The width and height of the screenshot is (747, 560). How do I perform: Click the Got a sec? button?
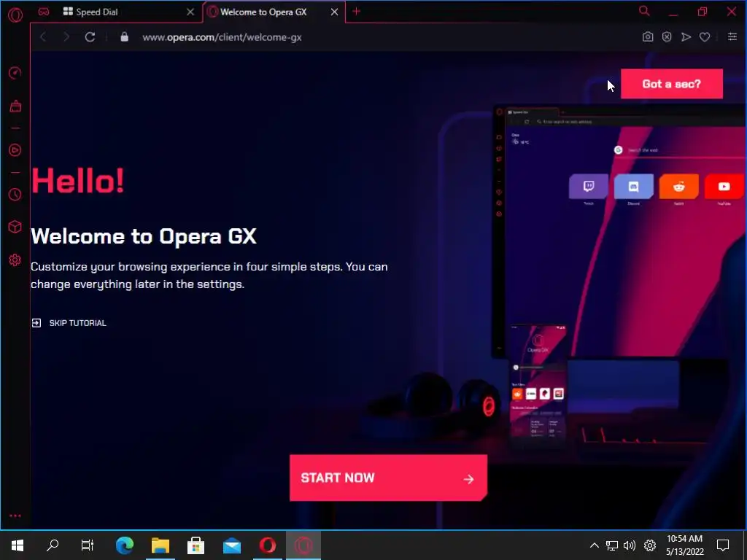point(672,84)
